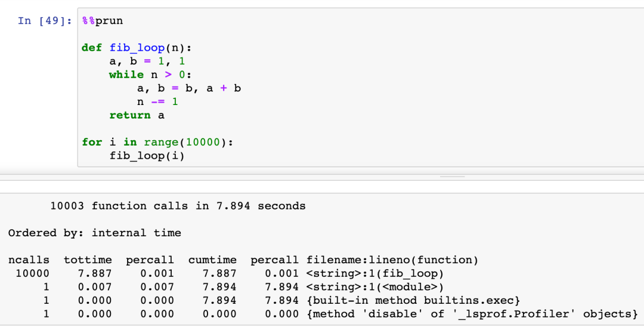Click the filename:lineno(function) column header
This screenshot has height=327, width=644.
click(392, 260)
